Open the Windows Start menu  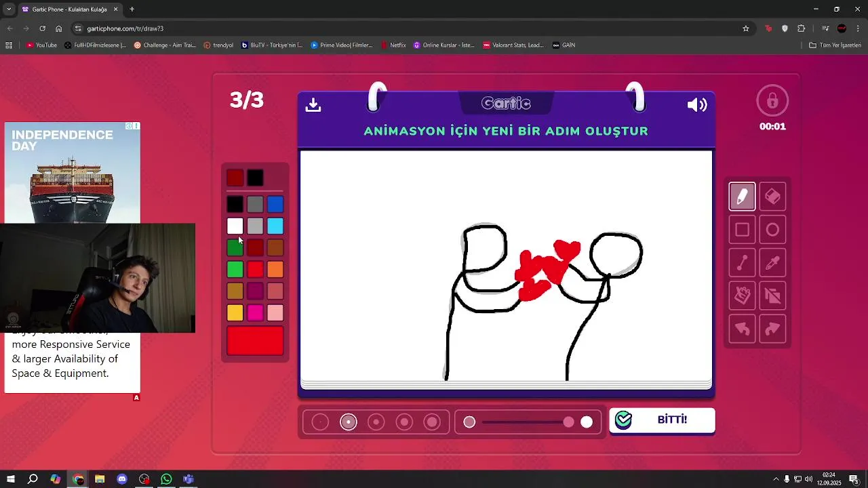pyautogui.click(x=11, y=479)
